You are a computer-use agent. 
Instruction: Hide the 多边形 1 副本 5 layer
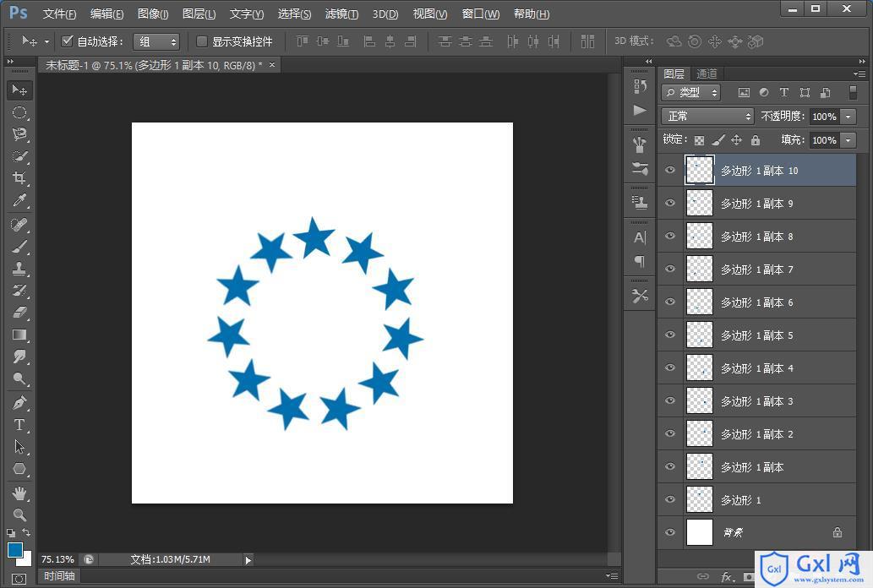(670, 335)
